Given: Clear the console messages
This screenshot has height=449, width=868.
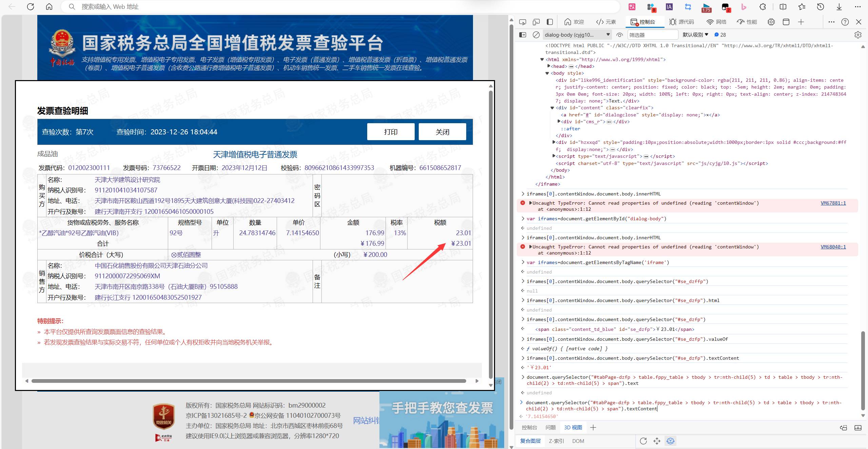Looking at the screenshot, I should [x=536, y=34].
